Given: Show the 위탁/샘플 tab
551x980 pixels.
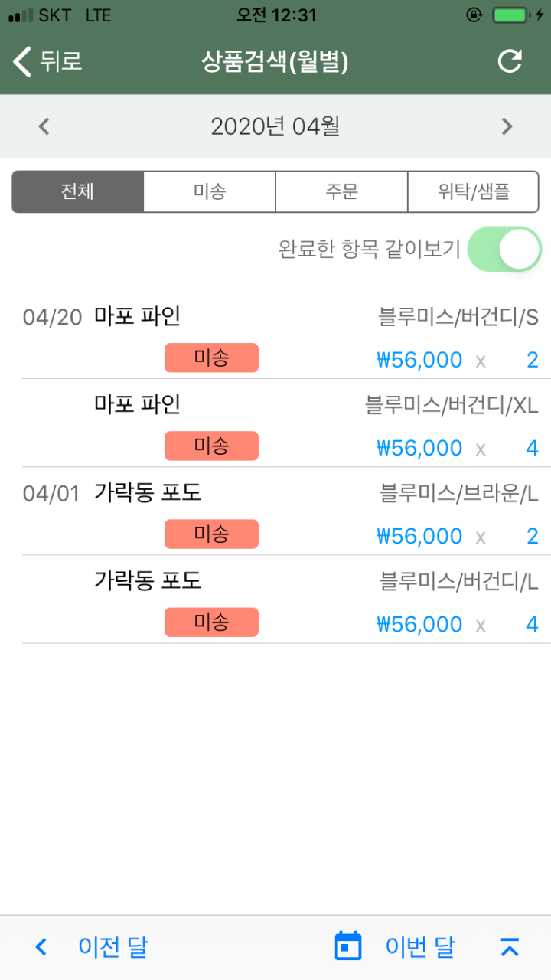Looking at the screenshot, I should (x=473, y=191).
